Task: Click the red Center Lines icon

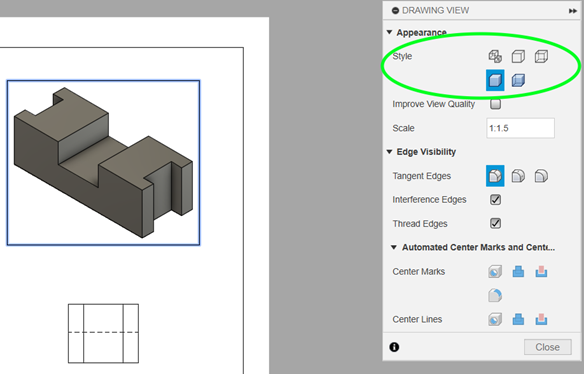Action: [541, 319]
